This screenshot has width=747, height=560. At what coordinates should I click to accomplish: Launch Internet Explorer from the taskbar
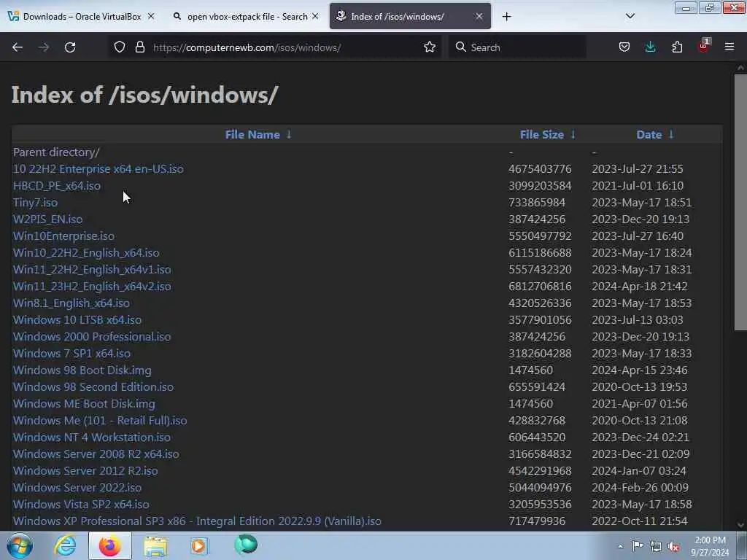coord(65,545)
